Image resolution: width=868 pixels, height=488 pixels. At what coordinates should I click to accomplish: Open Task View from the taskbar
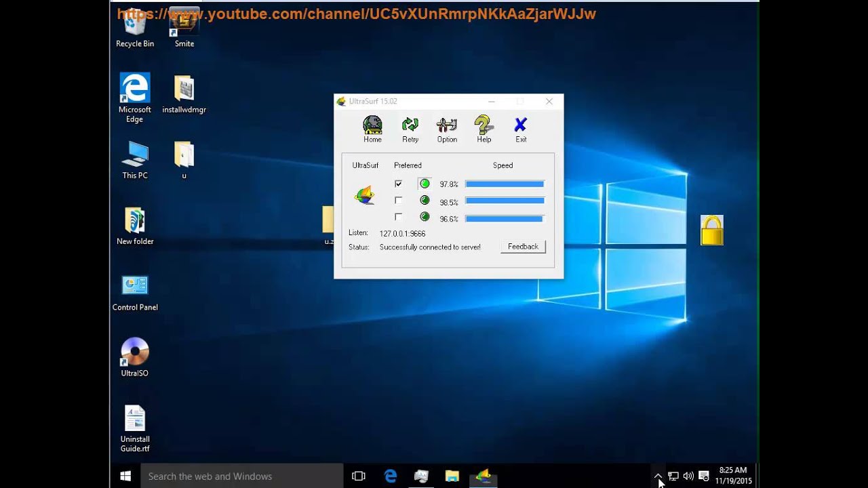point(359,476)
